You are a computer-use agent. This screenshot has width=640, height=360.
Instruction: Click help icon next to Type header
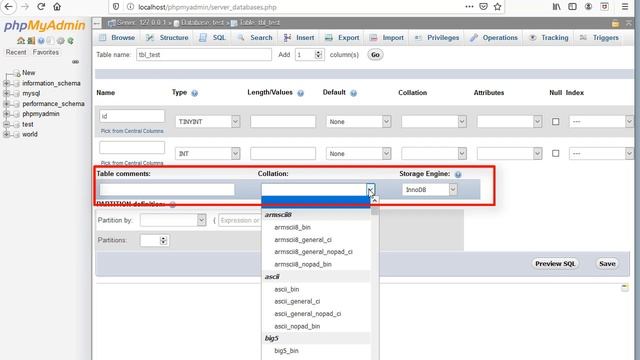click(195, 93)
